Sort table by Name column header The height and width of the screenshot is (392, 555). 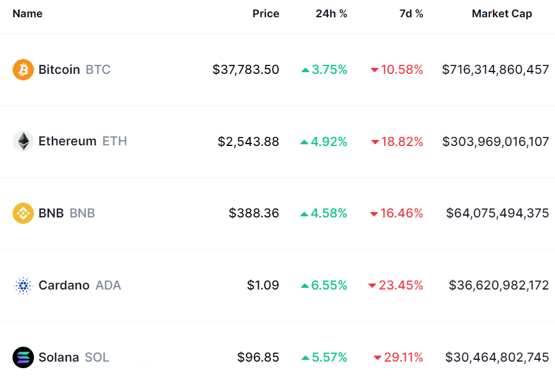click(27, 14)
